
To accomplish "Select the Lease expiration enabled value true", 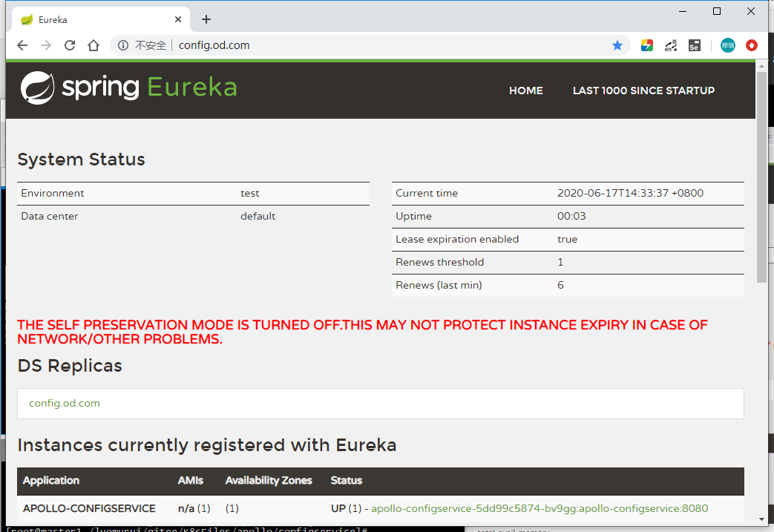I will click(x=567, y=240).
